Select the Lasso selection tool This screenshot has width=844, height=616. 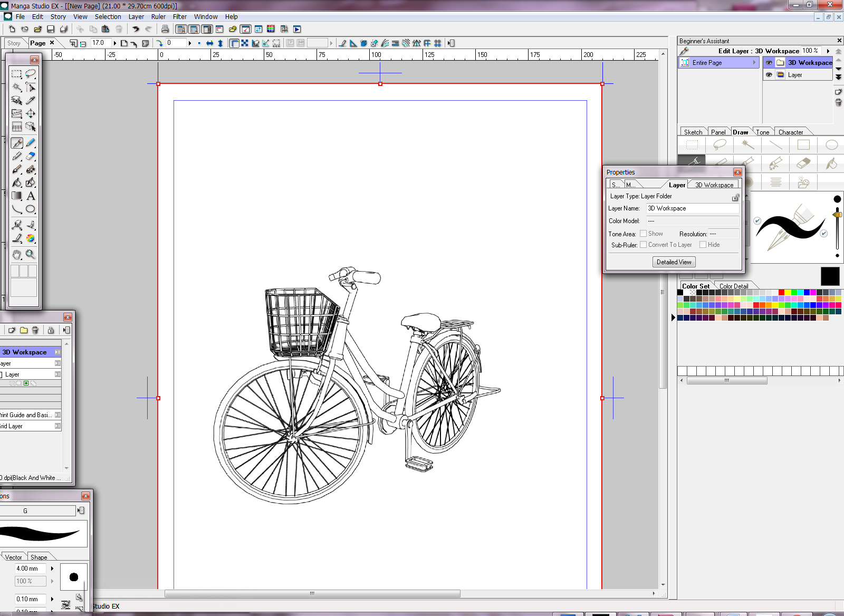(31, 74)
